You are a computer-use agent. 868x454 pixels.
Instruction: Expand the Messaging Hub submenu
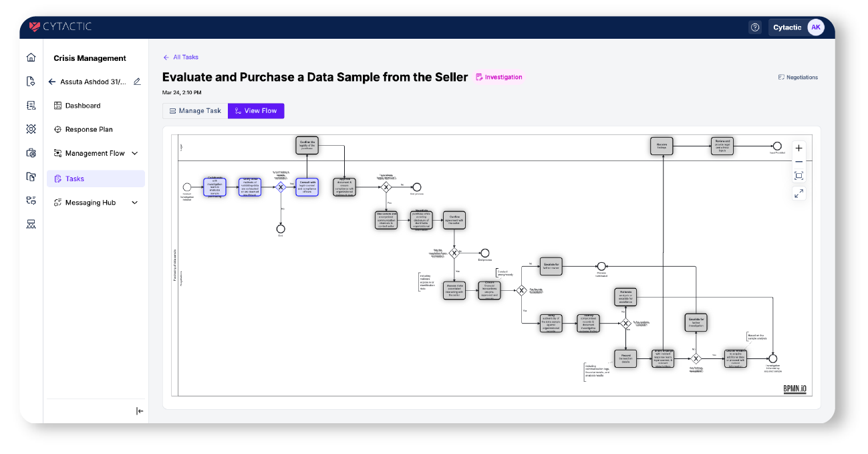pos(135,203)
